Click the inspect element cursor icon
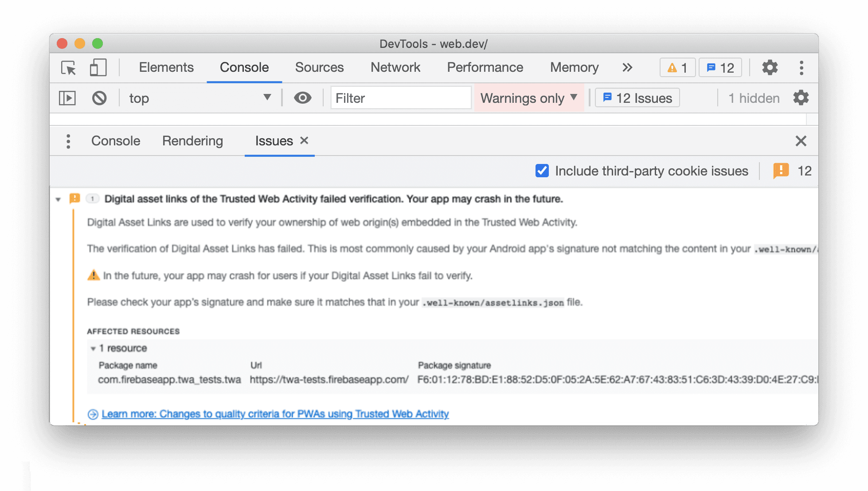868x491 pixels. pyautogui.click(x=69, y=67)
